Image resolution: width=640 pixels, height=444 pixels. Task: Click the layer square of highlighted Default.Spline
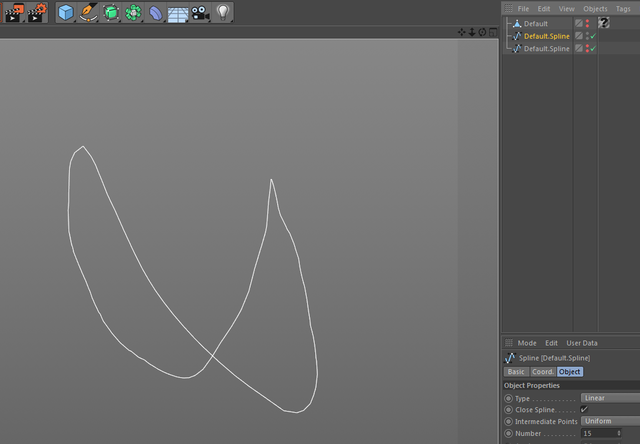tap(579, 36)
